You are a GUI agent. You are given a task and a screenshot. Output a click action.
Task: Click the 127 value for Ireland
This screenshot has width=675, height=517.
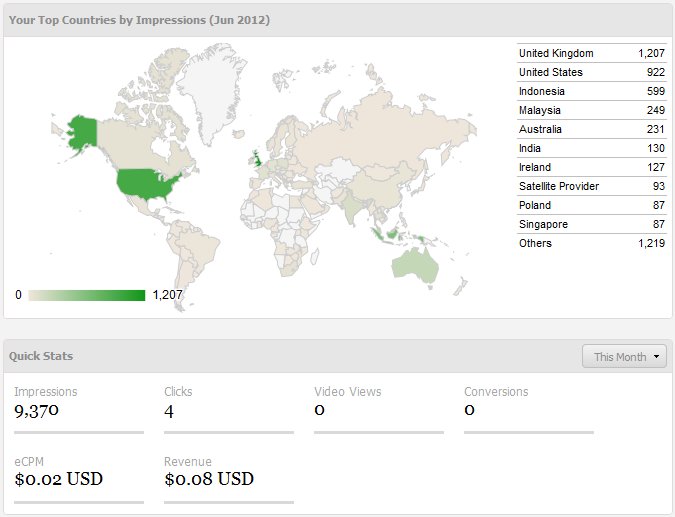click(x=656, y=167)
